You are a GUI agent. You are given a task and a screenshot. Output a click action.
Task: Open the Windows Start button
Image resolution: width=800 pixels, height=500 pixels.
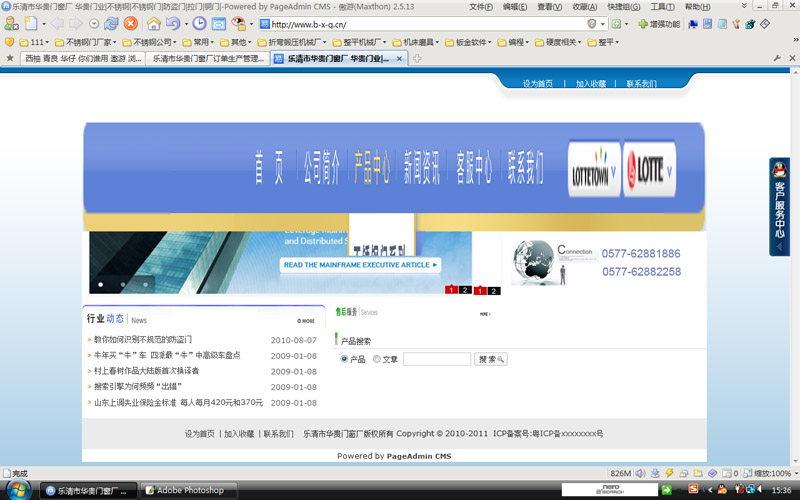18,489
